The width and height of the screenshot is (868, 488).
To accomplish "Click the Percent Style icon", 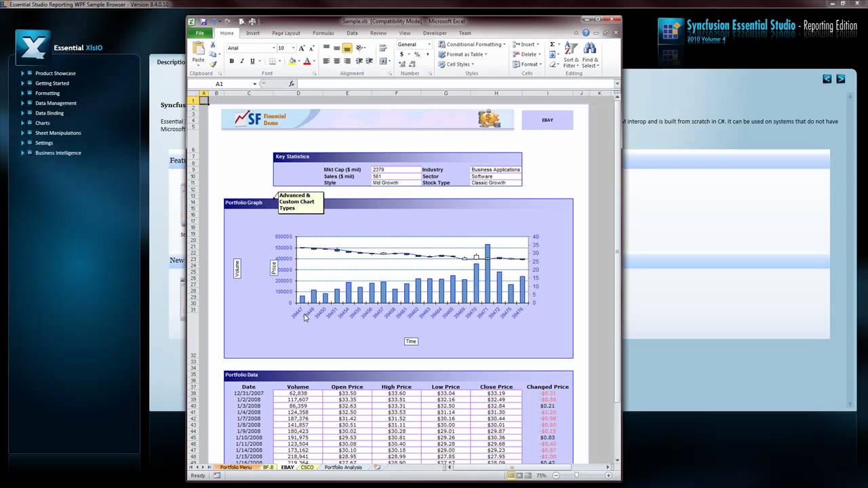I will click(x=417, y=54).
